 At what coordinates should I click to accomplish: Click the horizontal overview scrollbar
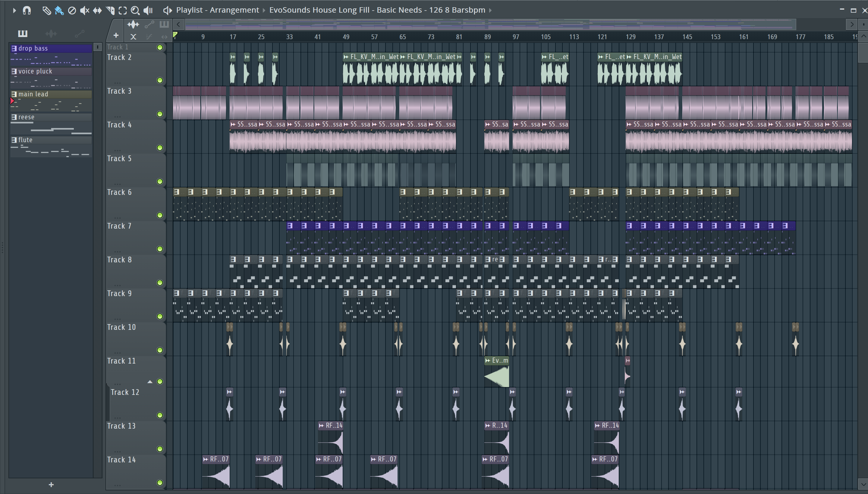(x=490, y=24)
